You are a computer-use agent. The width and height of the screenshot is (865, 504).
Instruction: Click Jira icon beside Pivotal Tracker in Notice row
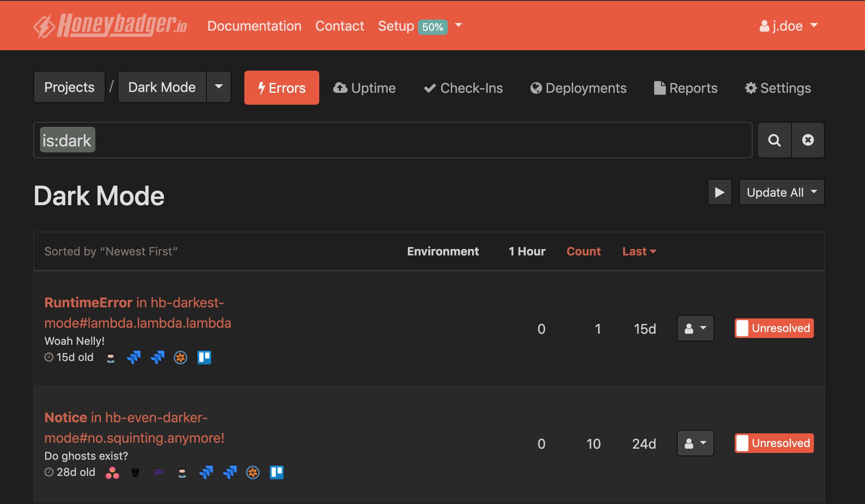click(230, 472)
